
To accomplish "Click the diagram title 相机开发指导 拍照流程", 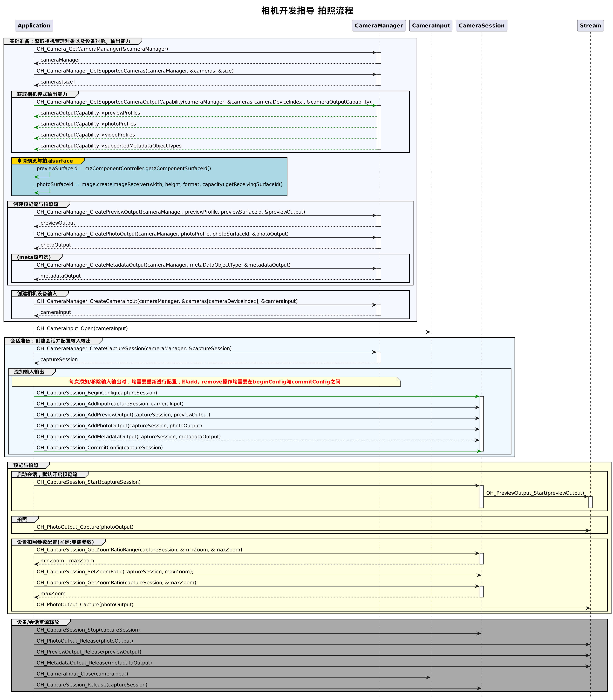I will point(307,11).
